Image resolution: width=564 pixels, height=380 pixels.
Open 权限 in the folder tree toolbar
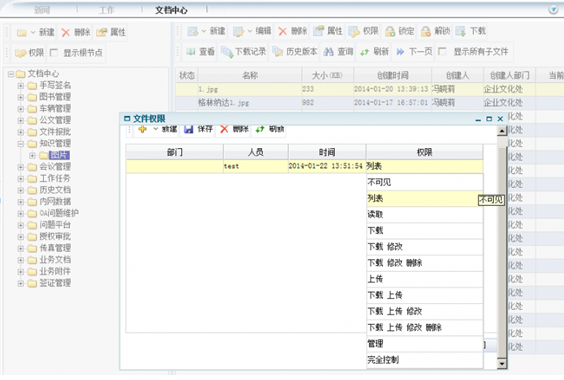tap(29, 53)
